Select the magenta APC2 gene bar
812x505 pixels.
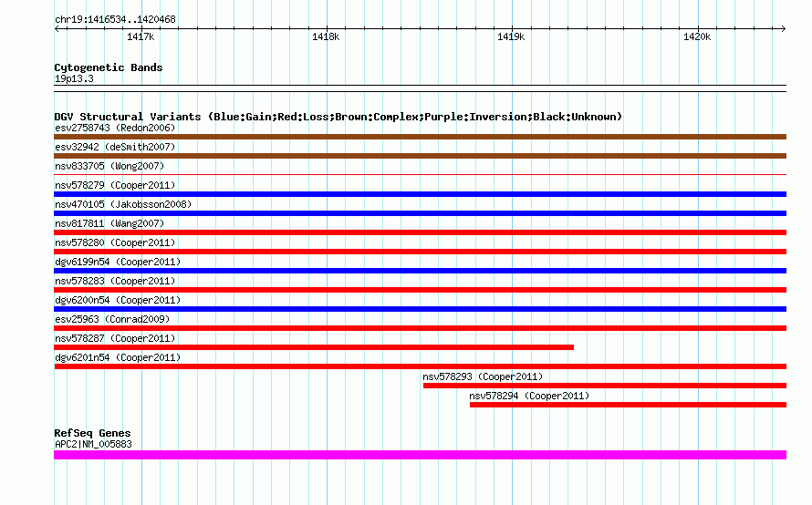click(x=420, y=455)
